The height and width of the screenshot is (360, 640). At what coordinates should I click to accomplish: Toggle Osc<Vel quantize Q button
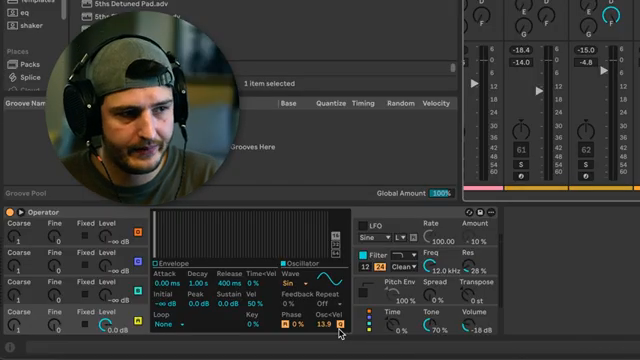tap(340, 324)
